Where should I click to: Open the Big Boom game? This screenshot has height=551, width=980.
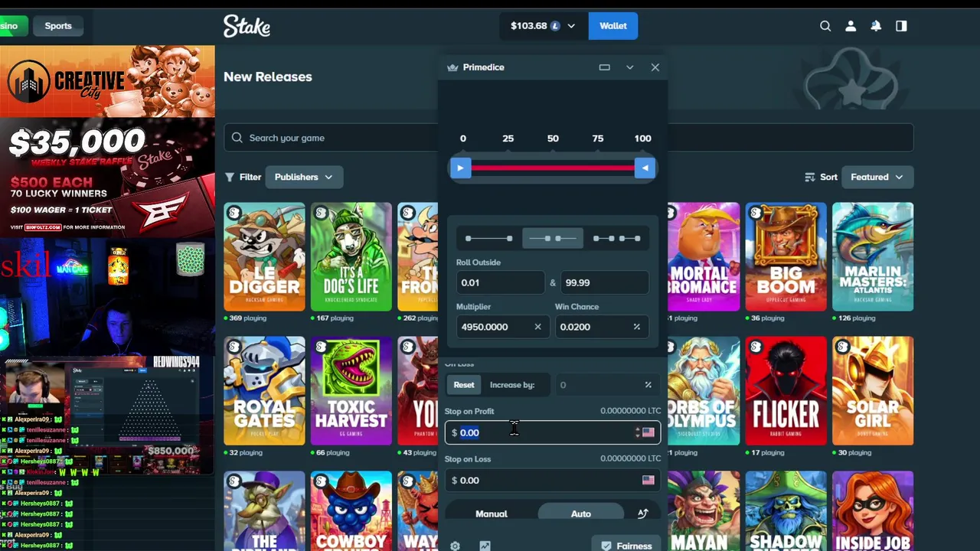coord(786,257)
